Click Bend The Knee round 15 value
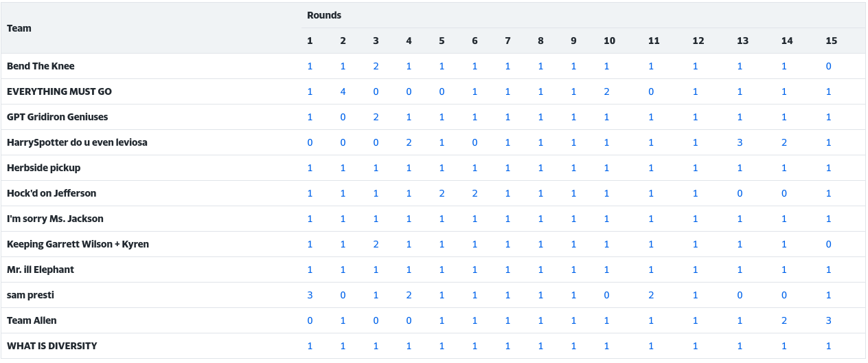 829,67
